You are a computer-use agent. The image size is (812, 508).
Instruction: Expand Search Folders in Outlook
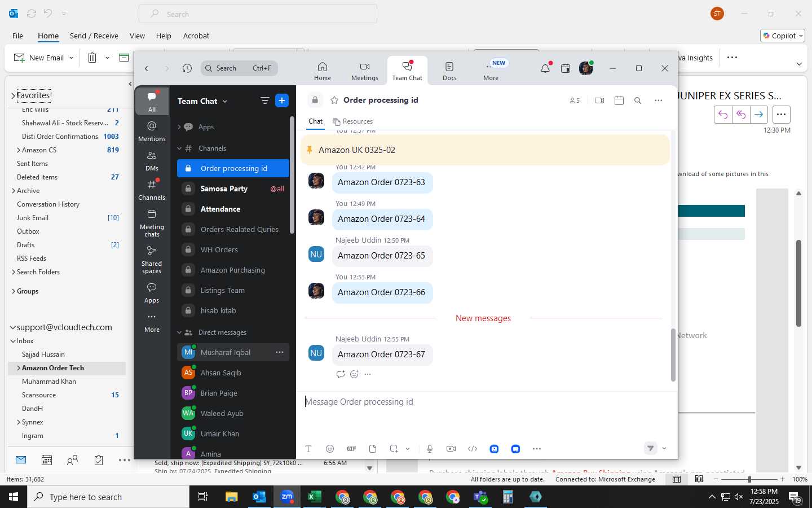coord(14,272)
